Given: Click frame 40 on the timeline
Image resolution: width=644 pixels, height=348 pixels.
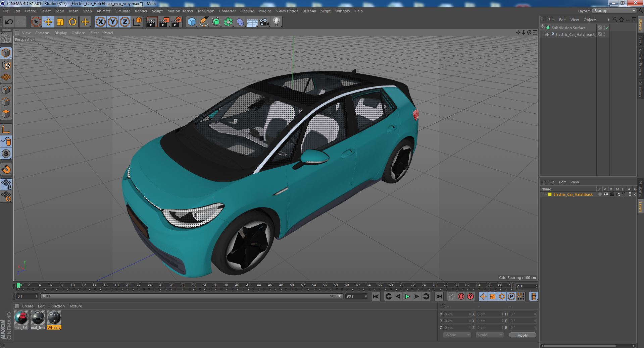Looking at the screenshot, I should (237, 285).
